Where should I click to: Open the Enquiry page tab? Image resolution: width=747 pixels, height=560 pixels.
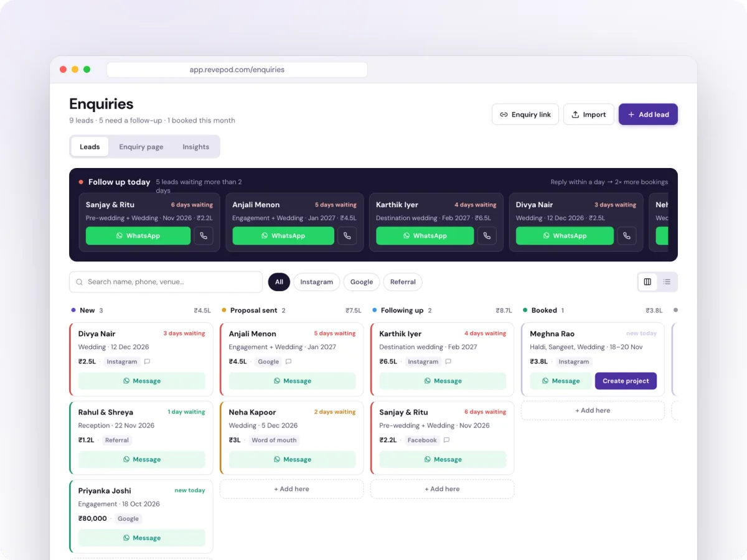[x=141, y=147]
